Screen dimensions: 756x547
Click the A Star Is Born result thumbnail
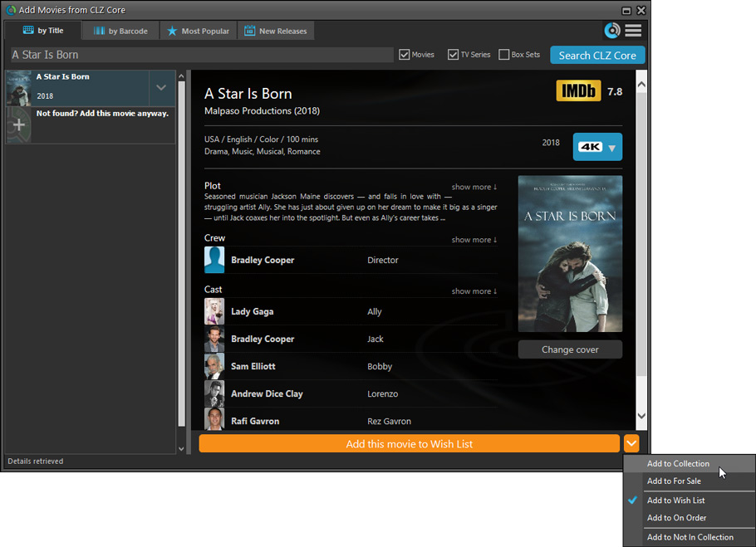click(19, 88)
